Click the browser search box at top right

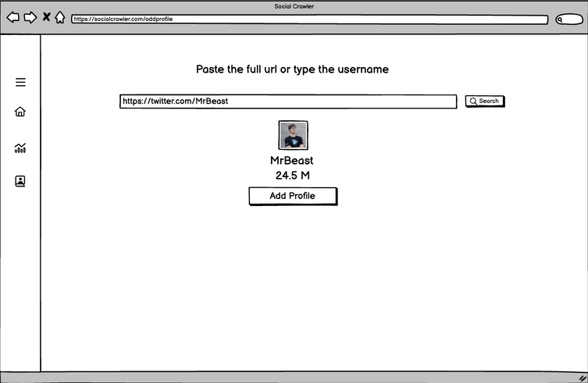click(569, 20)
